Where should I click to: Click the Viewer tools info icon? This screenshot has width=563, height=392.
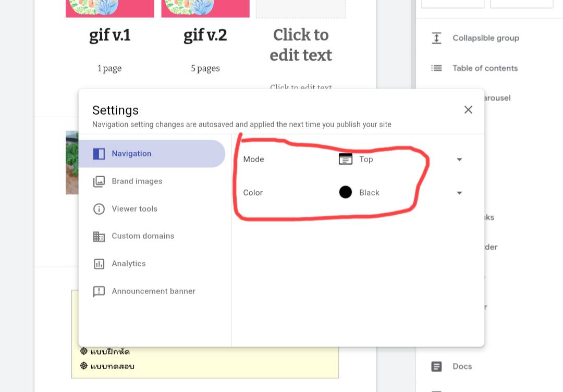99,209
